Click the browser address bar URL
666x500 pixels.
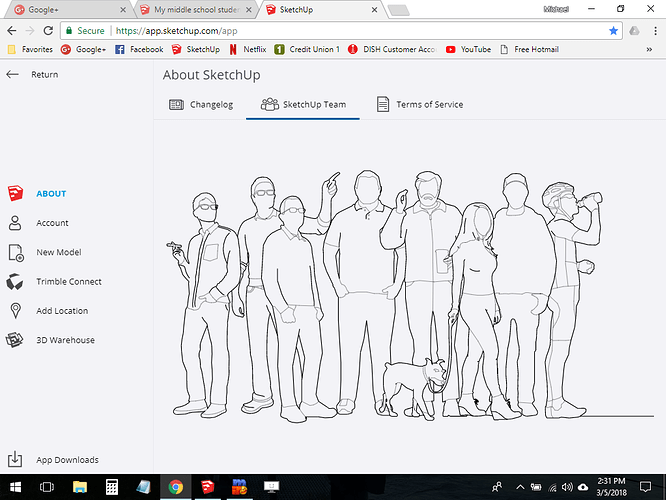[176, 31]
